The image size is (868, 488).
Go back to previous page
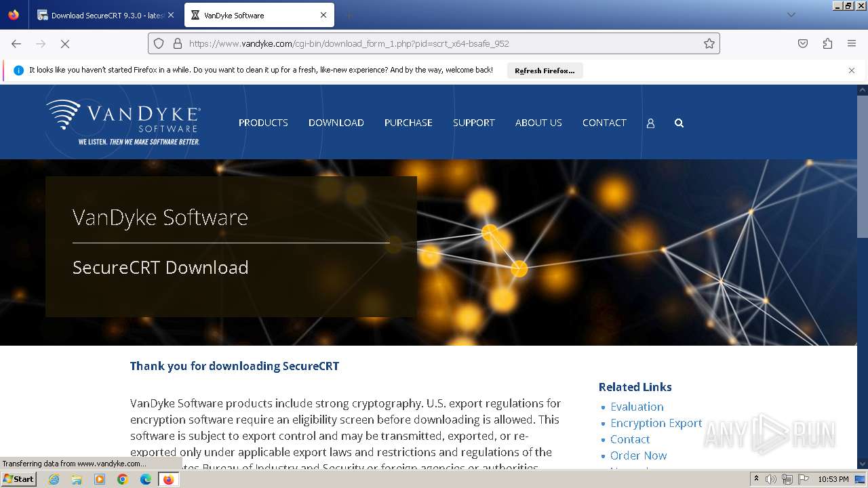pos(16,43)
